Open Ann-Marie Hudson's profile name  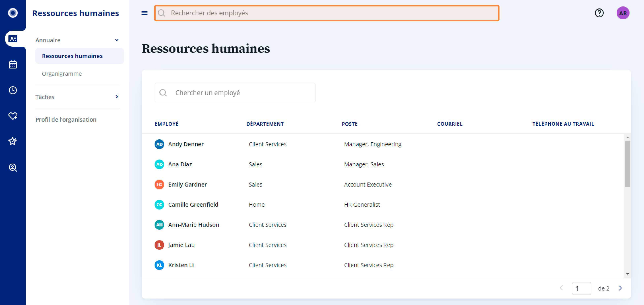pyautogui.click(x=194, y=225)
